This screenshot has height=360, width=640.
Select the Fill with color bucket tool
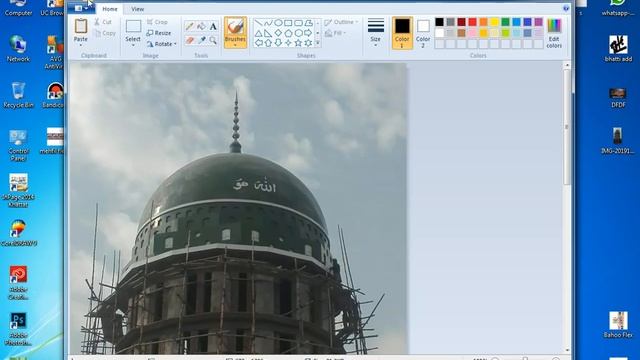click(x=201, y=27)
